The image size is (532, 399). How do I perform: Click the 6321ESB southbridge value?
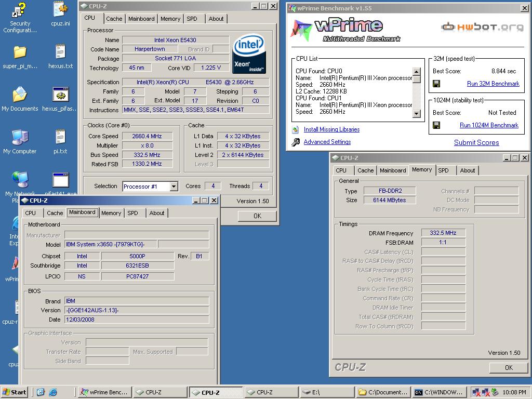pos(137,265)
